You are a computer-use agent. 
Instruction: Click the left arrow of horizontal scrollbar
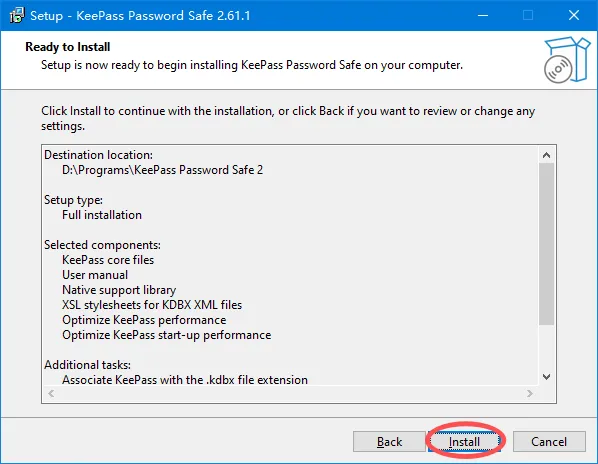tap(51, 393)
